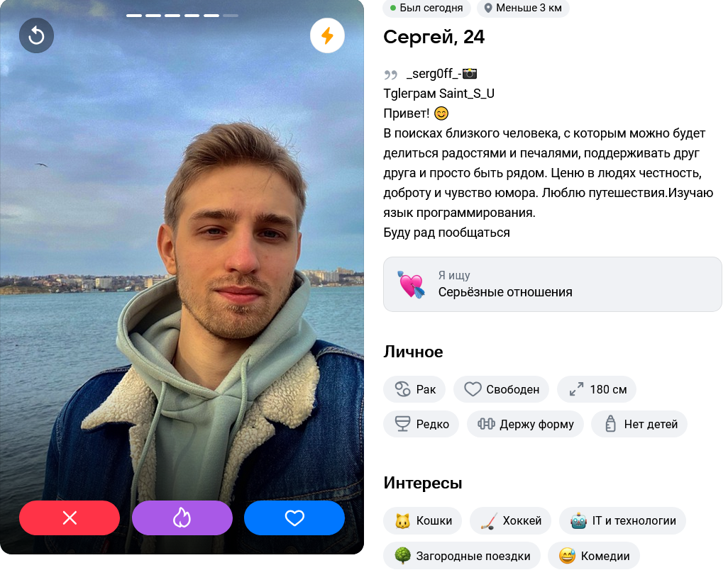Click the camera emoji after _serg0ff_-
Screen dimensions: 728x570
pos(470,73)
